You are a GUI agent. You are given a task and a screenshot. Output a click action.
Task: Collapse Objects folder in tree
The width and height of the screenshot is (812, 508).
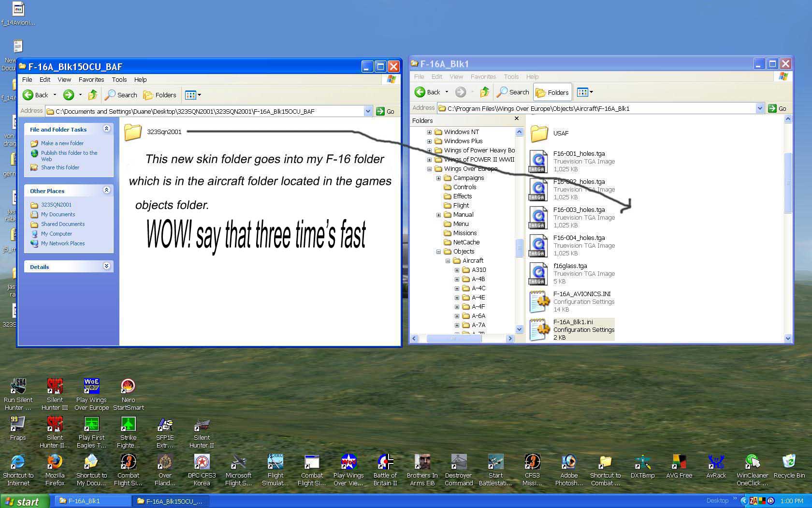coord(438,252)
